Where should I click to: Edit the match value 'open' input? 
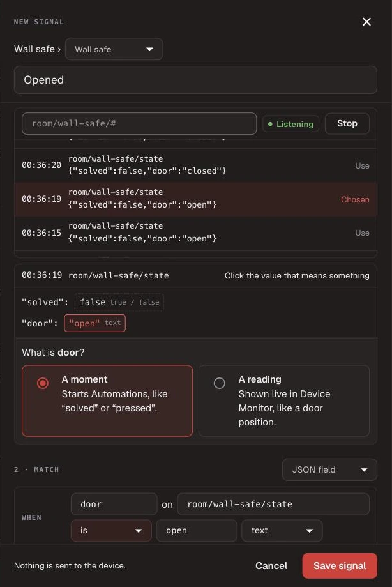(x=197, y=530)
